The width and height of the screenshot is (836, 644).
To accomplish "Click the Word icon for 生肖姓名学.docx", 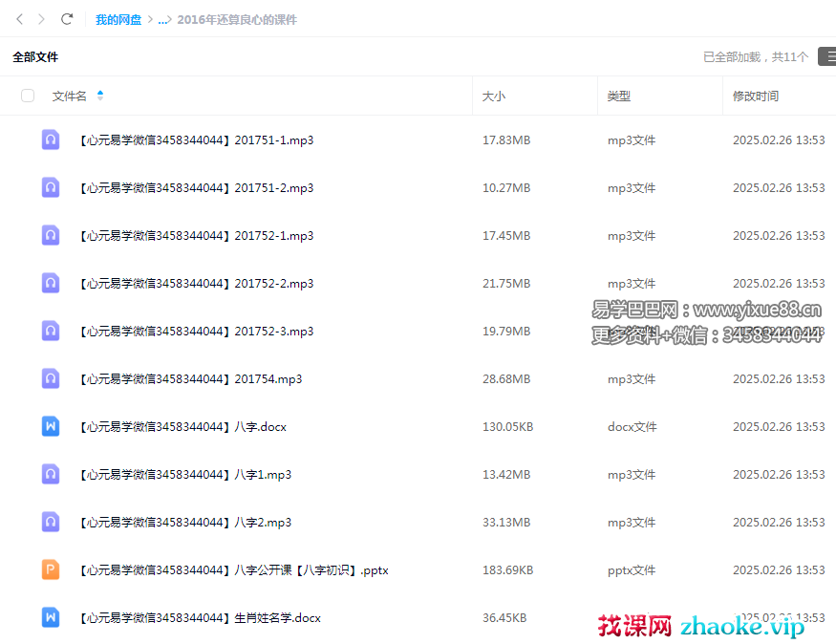I will tap(51, 618).
